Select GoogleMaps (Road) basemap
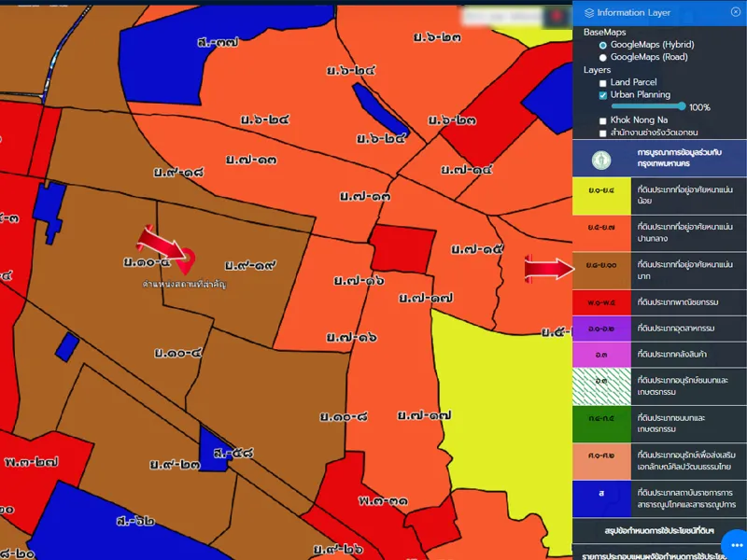747x560 pixels. (x=603, y=57)
